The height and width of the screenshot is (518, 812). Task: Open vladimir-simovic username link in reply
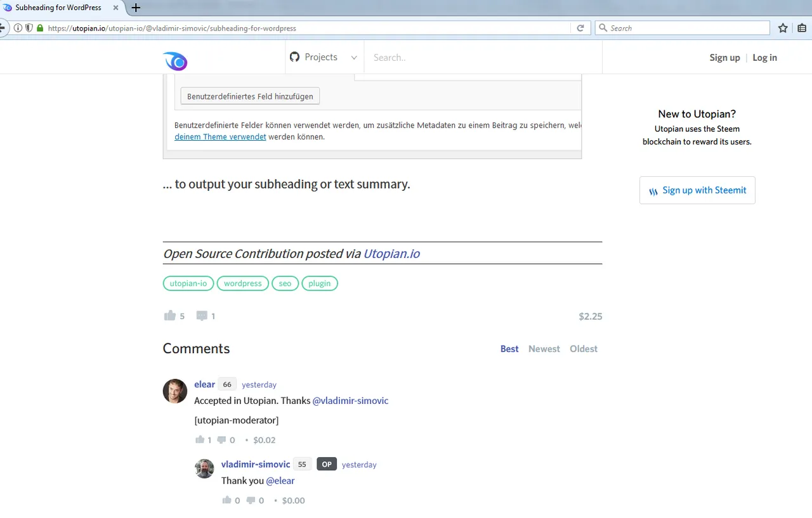pos(256,464)
